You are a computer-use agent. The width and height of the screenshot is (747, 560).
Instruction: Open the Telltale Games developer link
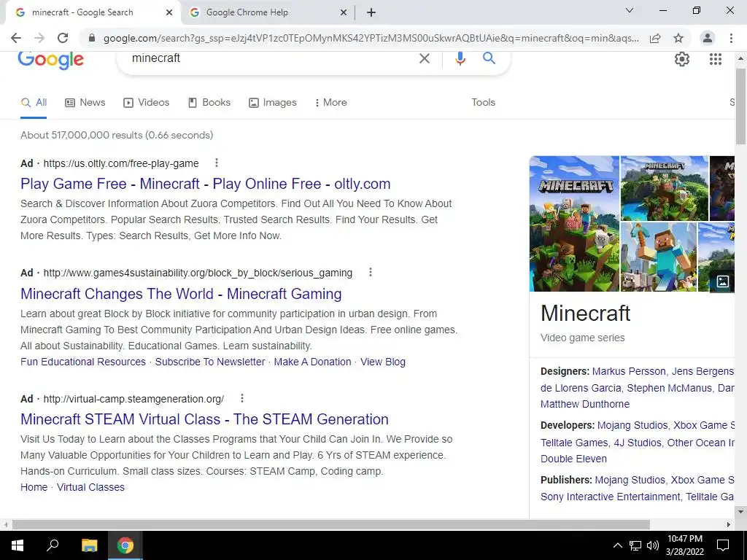point(574,443)
